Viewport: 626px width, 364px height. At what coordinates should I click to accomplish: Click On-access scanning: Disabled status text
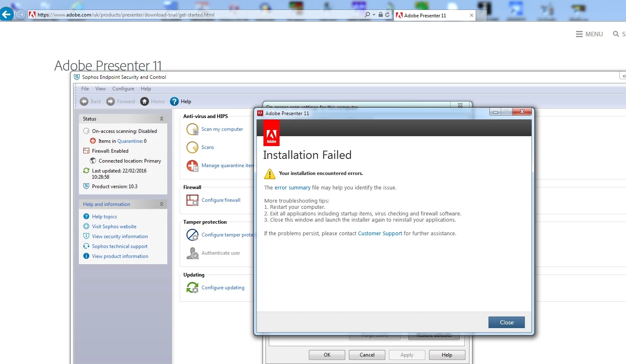124,131
